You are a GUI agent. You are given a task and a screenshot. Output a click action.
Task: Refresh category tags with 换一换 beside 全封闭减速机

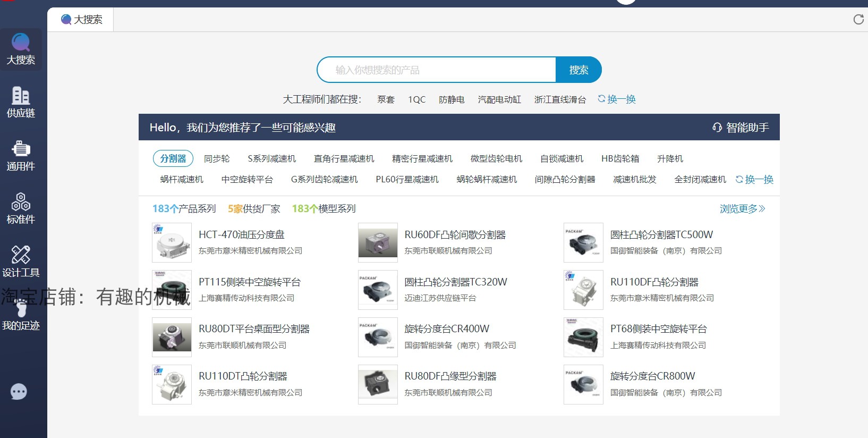(754, 179)
